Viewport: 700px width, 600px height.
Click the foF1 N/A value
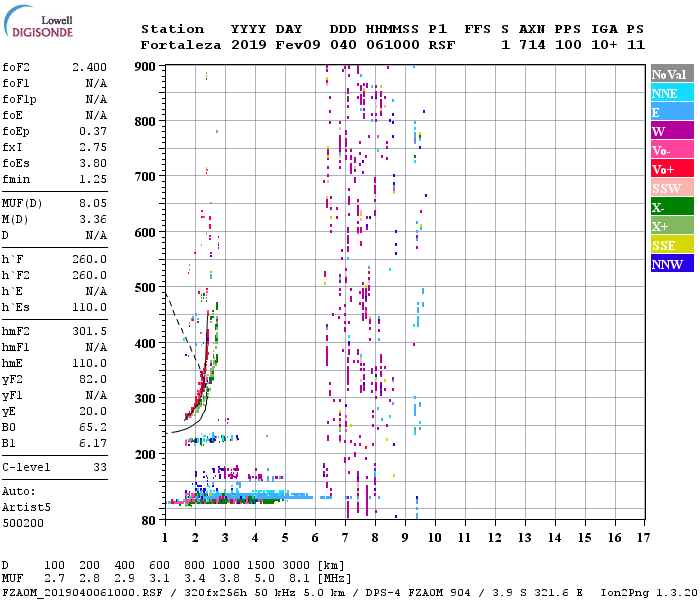point(96,83)
